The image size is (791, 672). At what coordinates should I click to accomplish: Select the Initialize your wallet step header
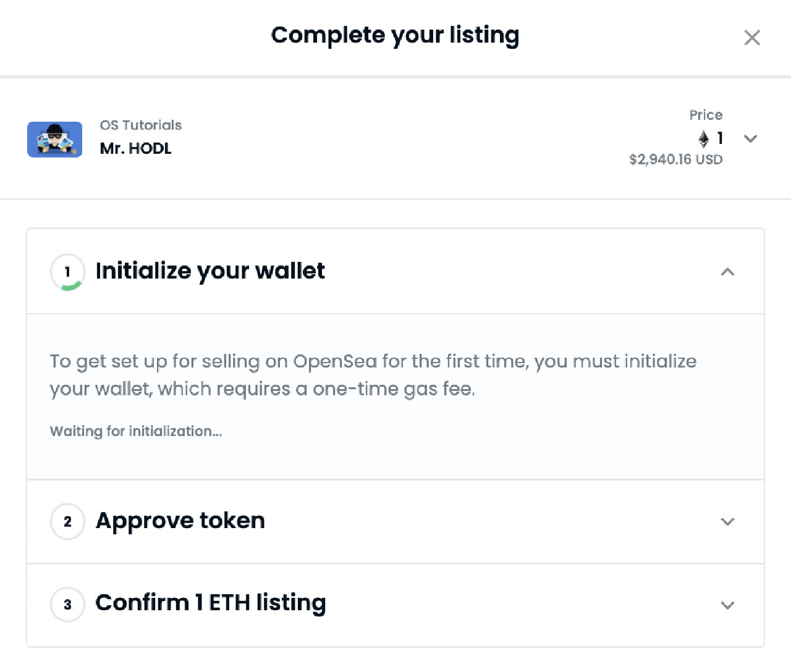point(210,272)
